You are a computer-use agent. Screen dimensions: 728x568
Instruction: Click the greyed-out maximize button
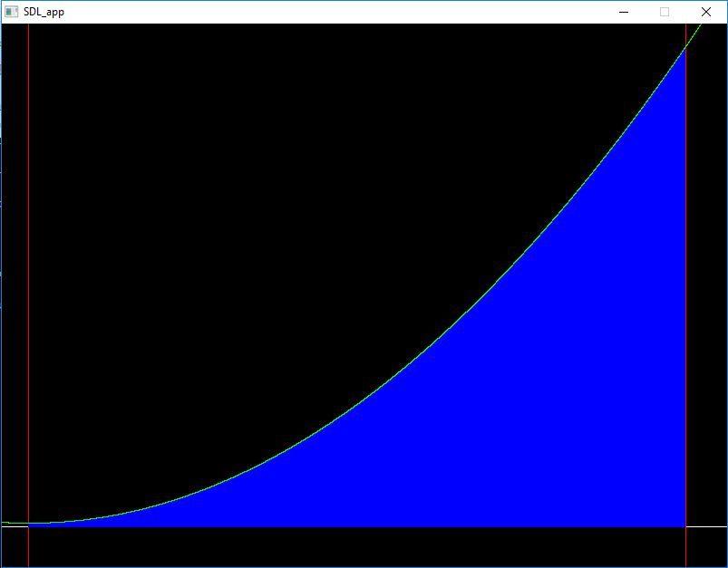665,12
